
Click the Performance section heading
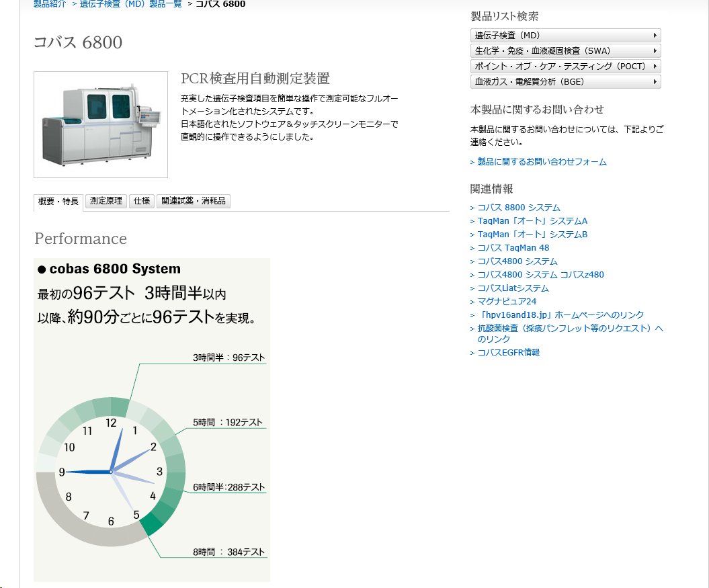(81, 239)
